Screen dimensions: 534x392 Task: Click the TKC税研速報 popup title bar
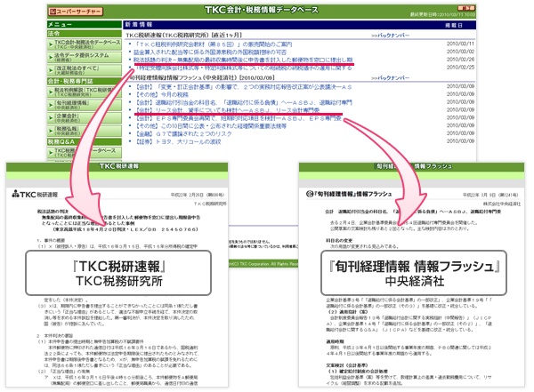click(x=117, y=166)
